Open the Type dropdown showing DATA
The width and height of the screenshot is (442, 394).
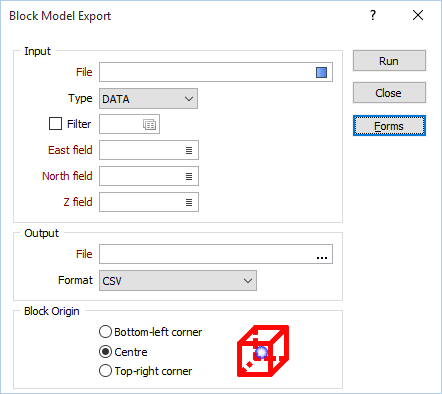click(x=148, y=99)
